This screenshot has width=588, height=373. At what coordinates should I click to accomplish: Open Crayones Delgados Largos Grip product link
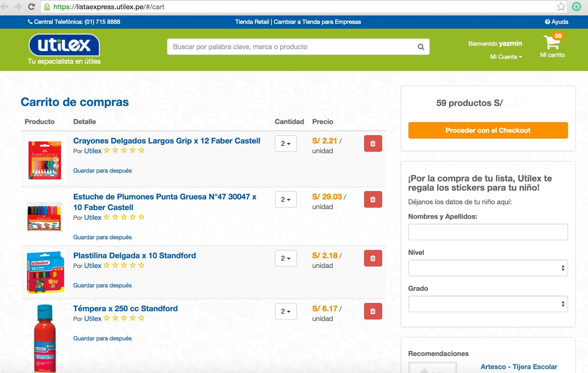coord(166,141)
